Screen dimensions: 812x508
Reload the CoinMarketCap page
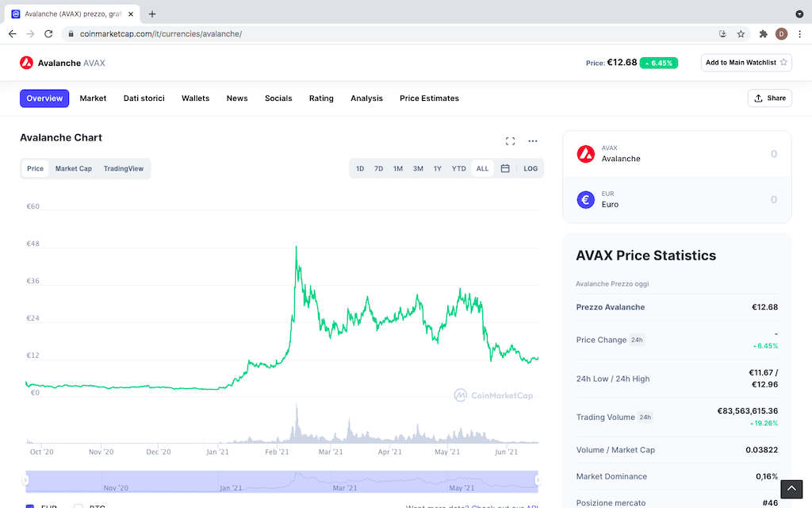(48, 33)
